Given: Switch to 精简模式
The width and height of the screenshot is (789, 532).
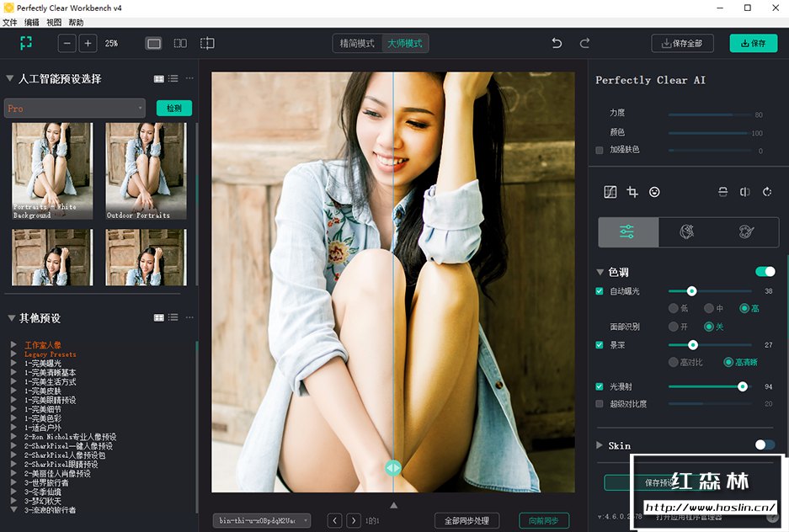Looking at the screenshot, I should point(357,43).
